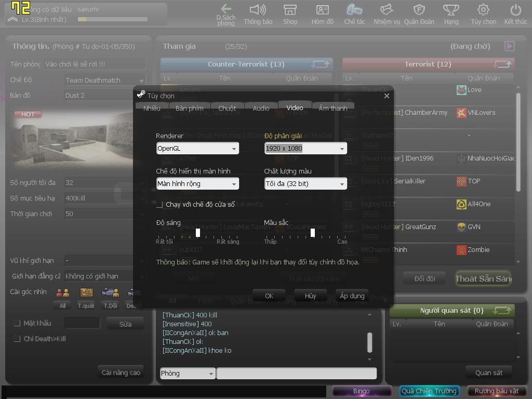The width and height of the screenshot is (532, 399).
Task: Click the Tùy chọn gear icon
Action: click(x=484, y=14)
